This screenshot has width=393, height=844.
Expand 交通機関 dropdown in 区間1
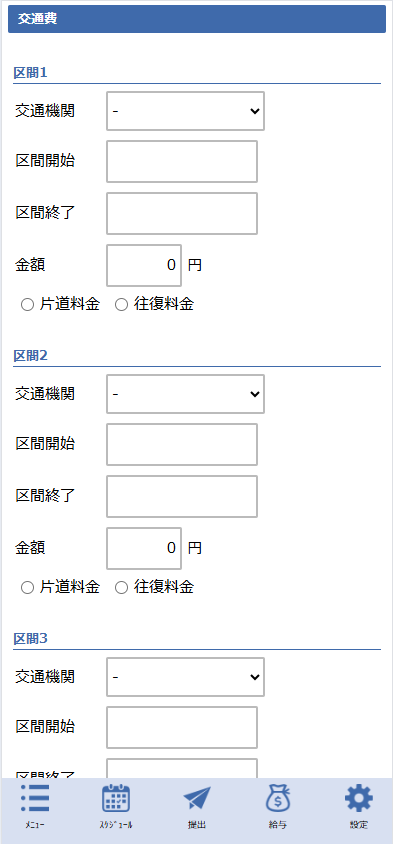185,111
